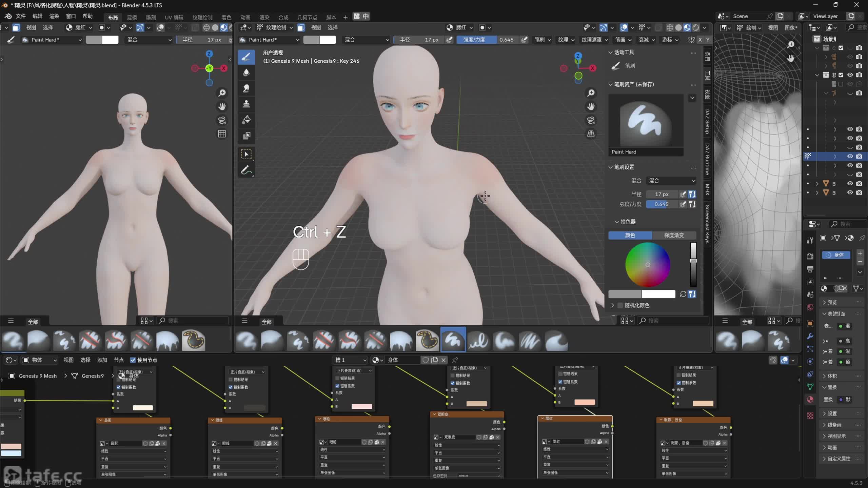
Task: Select the Smear tool in toolbar
Action: tap(246, 88)
